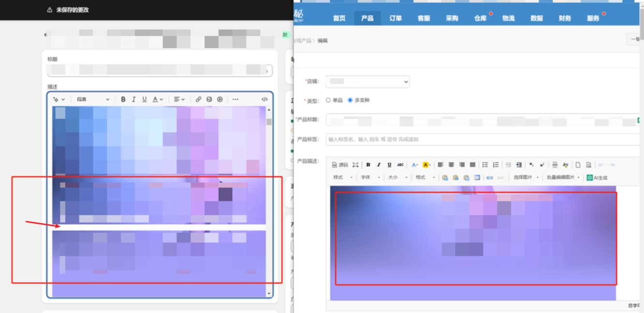Open the 选择图片 button
The width and height of the screenshot is (644, 313).
(x=526, y=177)
